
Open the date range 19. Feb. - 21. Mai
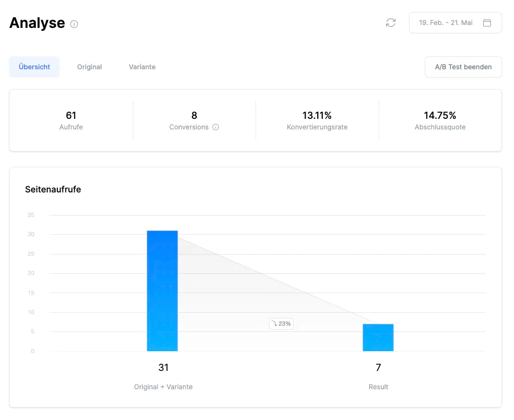446,23
